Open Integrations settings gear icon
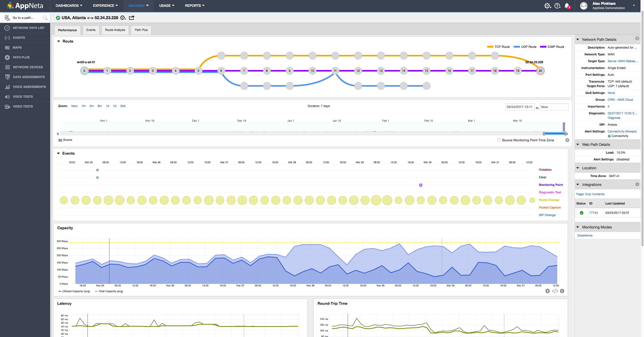The image size is (644, 337). pos(637,184)
